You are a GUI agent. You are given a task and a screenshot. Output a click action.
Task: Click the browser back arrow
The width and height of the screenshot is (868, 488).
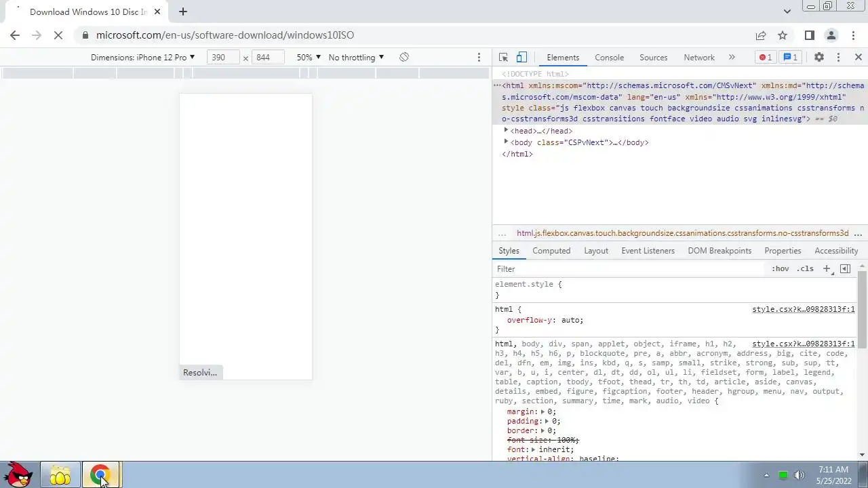click(x=15, y=35)
